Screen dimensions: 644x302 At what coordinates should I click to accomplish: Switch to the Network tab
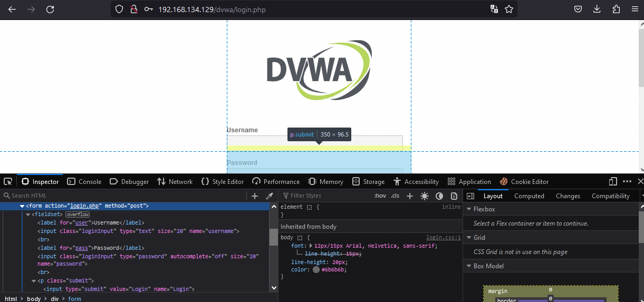click(x=175, y=182)
